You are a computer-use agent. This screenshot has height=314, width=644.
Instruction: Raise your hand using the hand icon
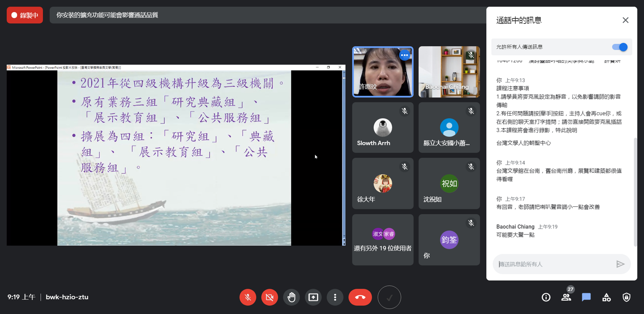pyautogui.click(x=291, y=297)
